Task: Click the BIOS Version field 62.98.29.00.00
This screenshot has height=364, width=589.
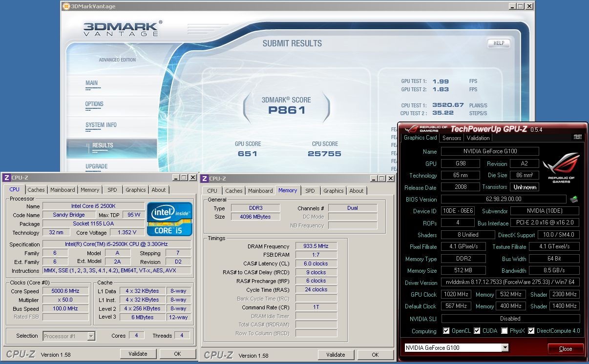Action: coord(504,199)
